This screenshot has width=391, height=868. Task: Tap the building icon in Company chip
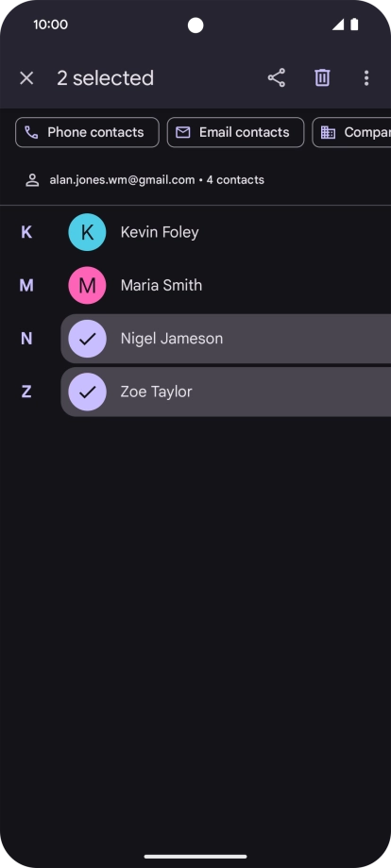coord(328,132)
